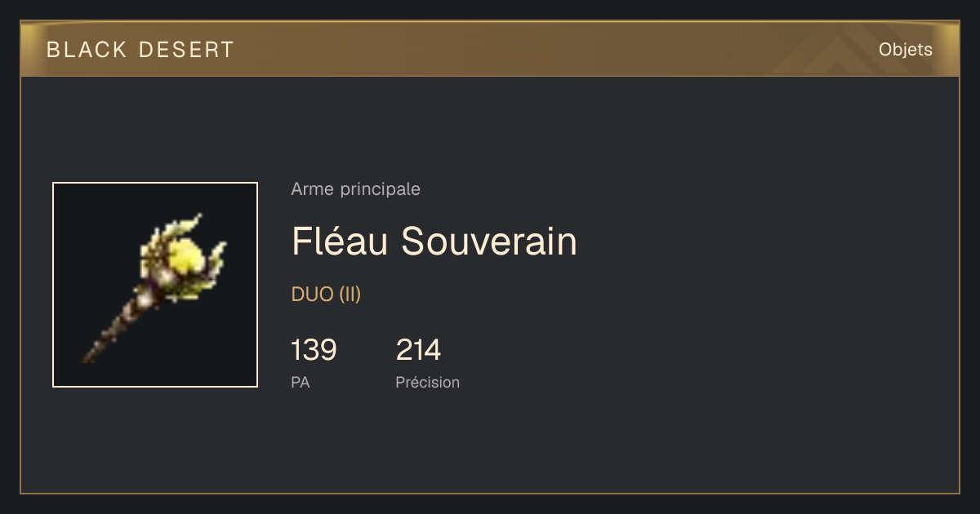980x514 pixels.
Task: Click the PA stat label
Action: click(x=301, y=382)
